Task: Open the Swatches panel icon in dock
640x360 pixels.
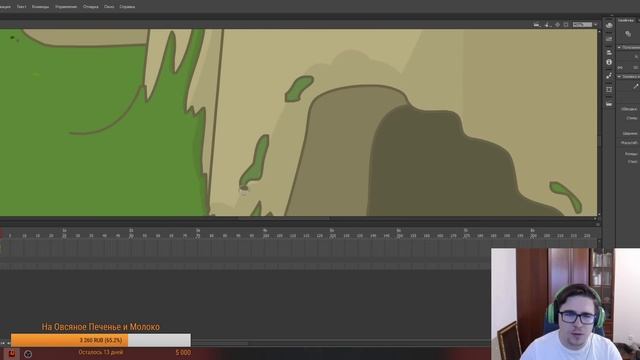Action: [609, 39]
